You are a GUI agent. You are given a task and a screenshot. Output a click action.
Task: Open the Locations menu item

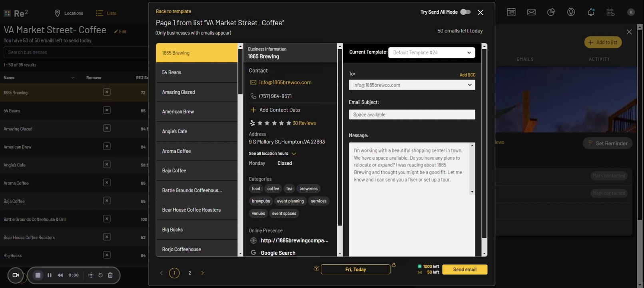pyautogui.click(x=69, y=13)
